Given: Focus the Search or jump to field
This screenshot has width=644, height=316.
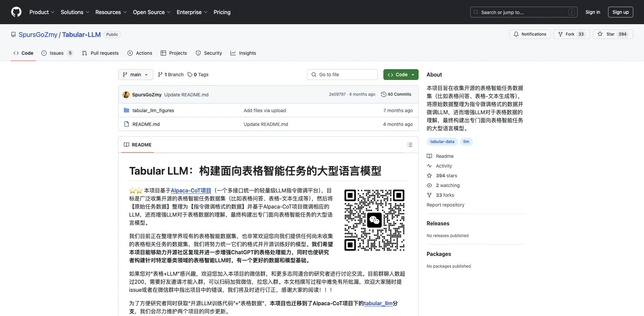Looking at the screenshot, I should tap(524, 12).
